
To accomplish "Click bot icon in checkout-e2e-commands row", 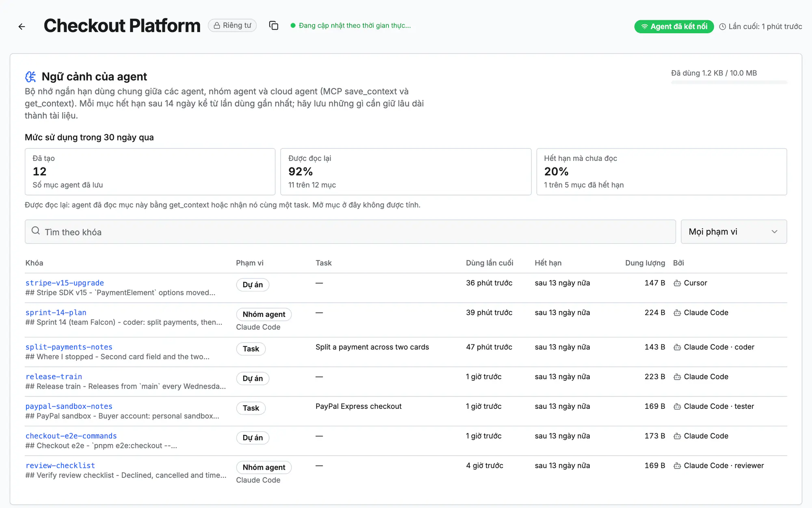I will tap(677, 436).
